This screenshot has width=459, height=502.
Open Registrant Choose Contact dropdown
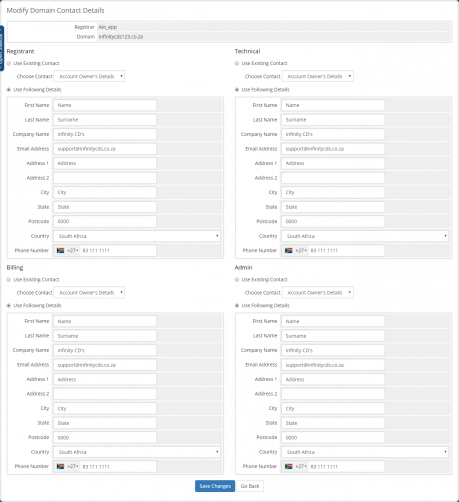(89, 76)
